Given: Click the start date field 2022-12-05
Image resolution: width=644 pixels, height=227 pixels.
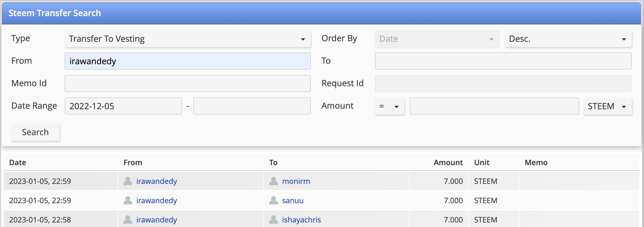Looking at the screenshot, I should (123, 106).
